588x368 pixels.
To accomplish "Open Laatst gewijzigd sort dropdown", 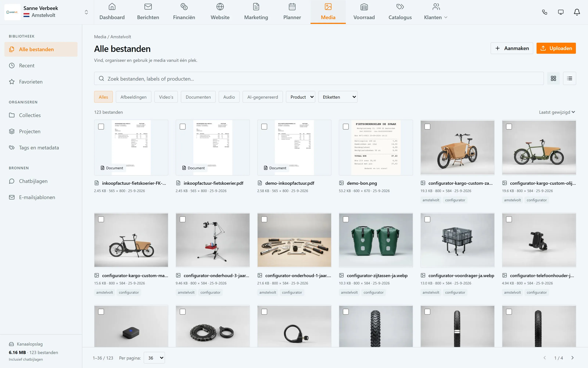I will click(x=557, y=112).
